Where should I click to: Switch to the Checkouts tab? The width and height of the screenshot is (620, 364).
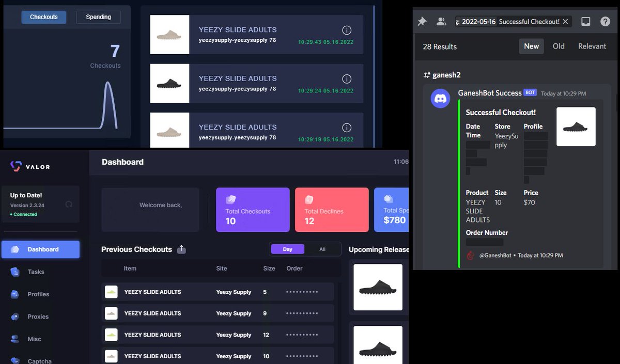pos(44,17)
